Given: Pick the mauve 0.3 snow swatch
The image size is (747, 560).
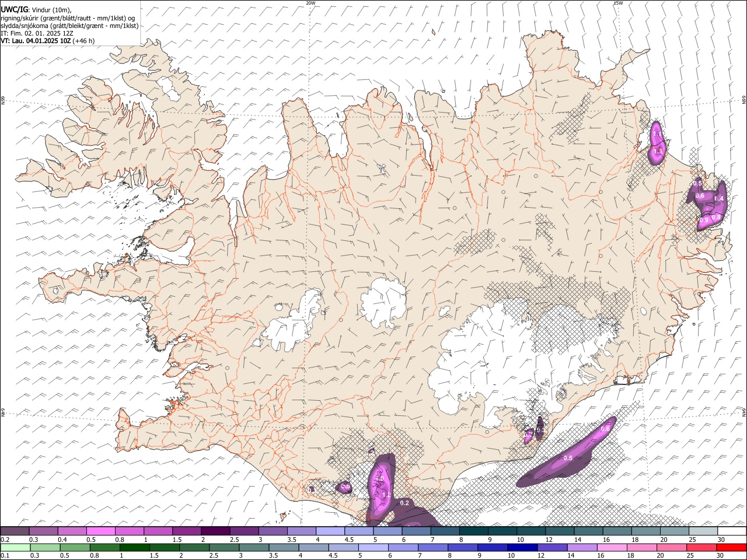Looking at the screenshot, I should click(44, 531).
